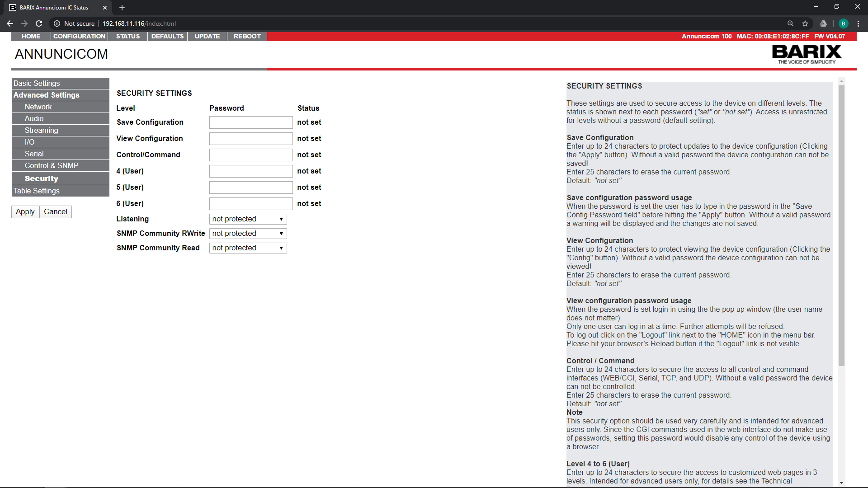Open the browser profile avatar
This screenshot has width=868, height=488.
843,23
